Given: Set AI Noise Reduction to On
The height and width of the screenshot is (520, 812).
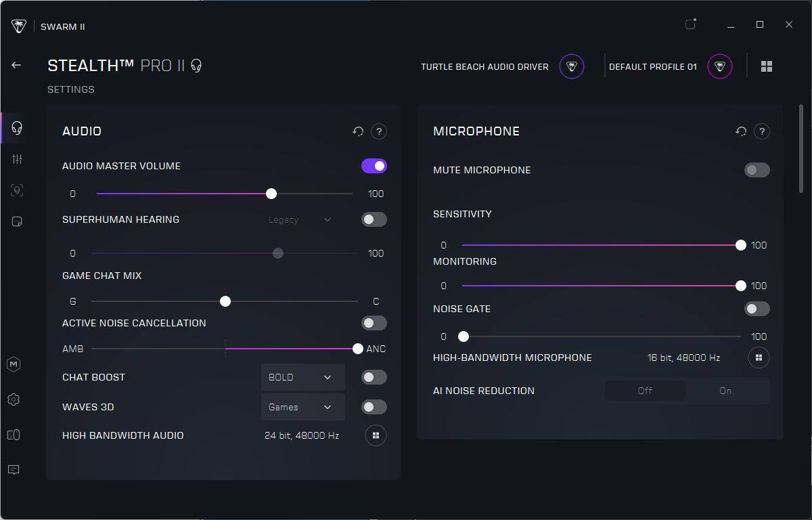Looking at the screenshot, I should point(726,391).
